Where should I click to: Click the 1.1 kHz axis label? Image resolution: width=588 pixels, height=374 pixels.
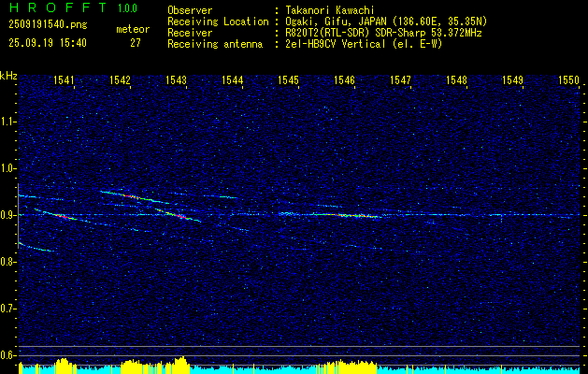tap(8, 122)
